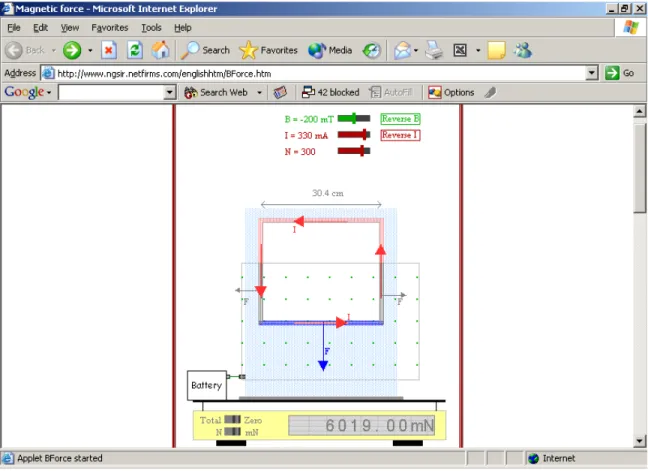Screen dimensions: 648x471
Task: Click the page icon in address bar
Action: pos(48,73)
